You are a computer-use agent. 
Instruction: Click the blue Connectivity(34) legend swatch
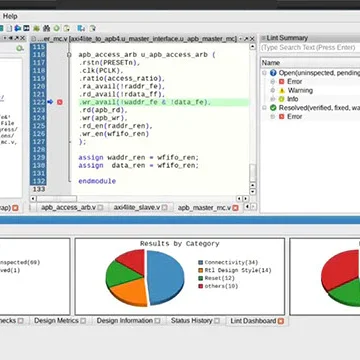pos(200,262)
